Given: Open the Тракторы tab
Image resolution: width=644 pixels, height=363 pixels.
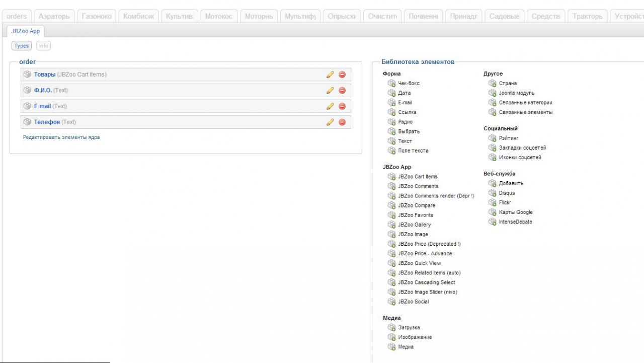Looking at the screenshot, I should 587,16.
